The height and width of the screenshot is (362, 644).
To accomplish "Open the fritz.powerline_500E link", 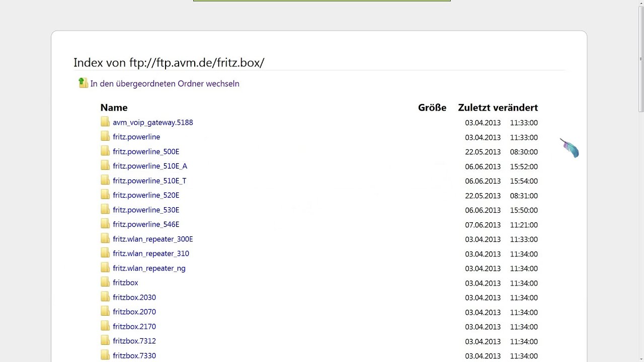I will point(146,151).
